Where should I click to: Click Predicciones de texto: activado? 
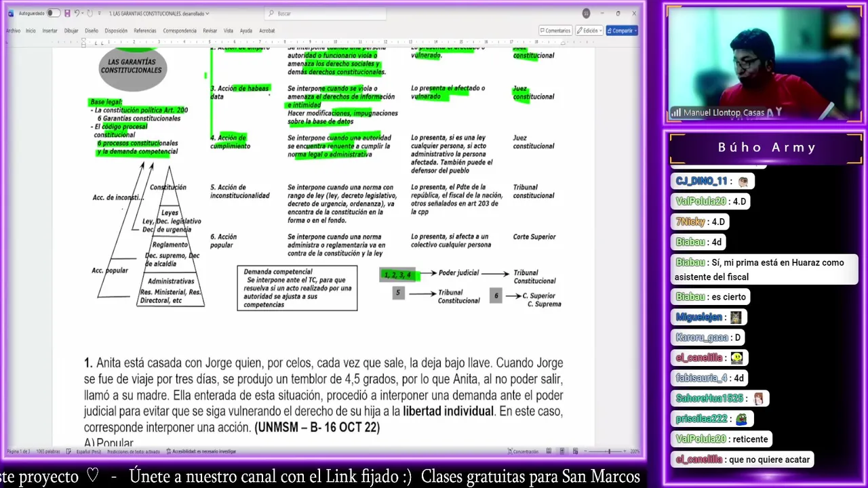(x=134, y=451)
